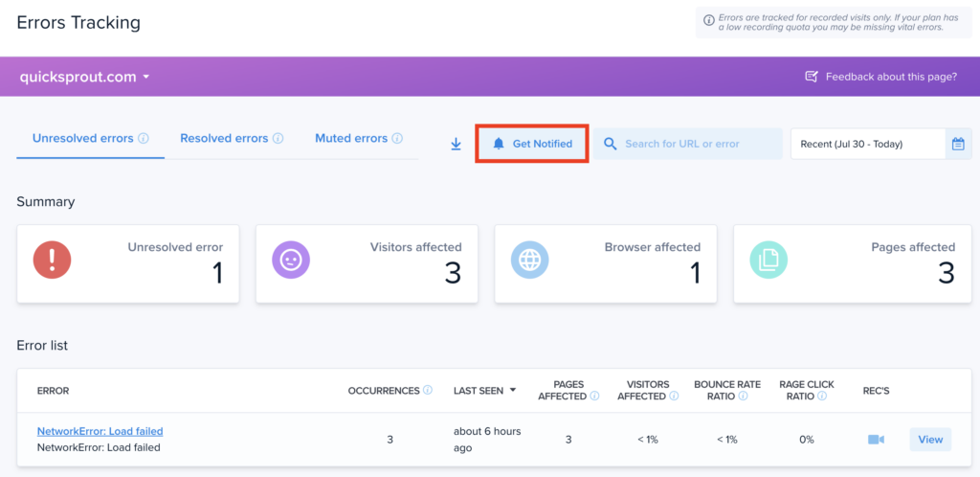Download errors using the download arrow icon
The width and height of the screenshot is (980, 477).
456,144
